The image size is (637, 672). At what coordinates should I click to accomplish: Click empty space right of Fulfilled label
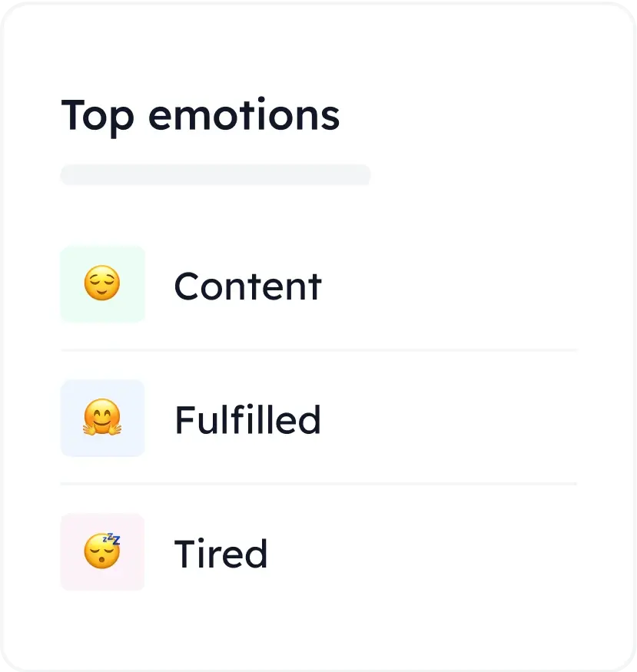pos(453,420)
